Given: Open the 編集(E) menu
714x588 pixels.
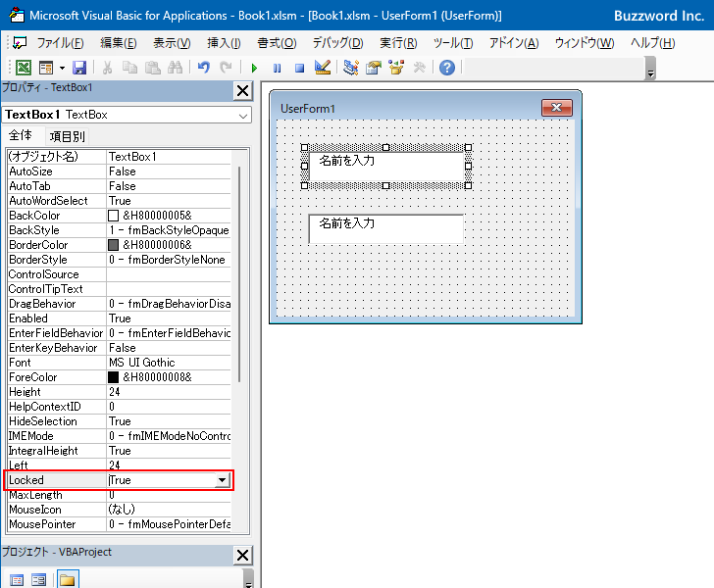Looking at the screenshot, I should tap(119, 43).
